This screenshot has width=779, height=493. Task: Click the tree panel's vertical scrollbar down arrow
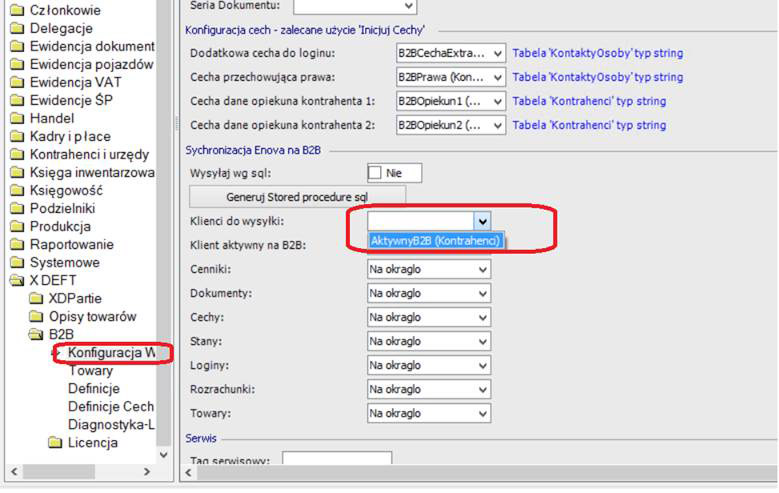pyautogui.click(x=164, y=453)
